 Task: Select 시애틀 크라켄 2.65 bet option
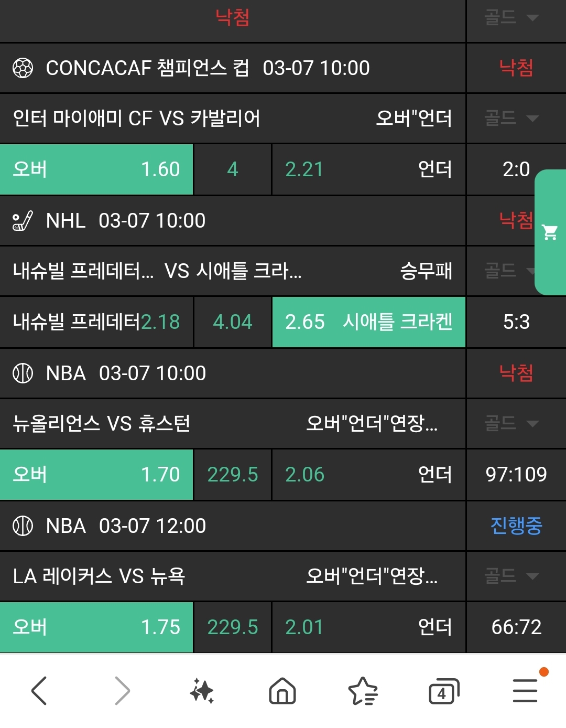pos(368,322)
